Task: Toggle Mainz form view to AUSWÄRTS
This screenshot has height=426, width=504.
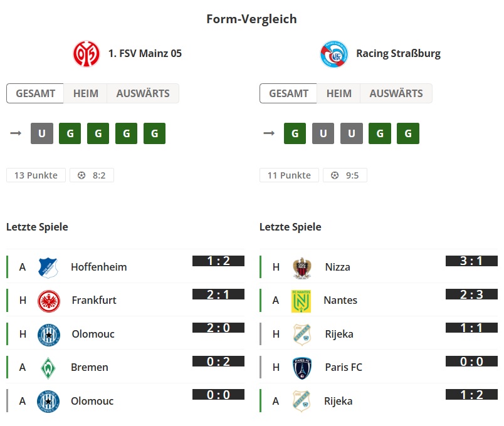Action: pos(142,93)
